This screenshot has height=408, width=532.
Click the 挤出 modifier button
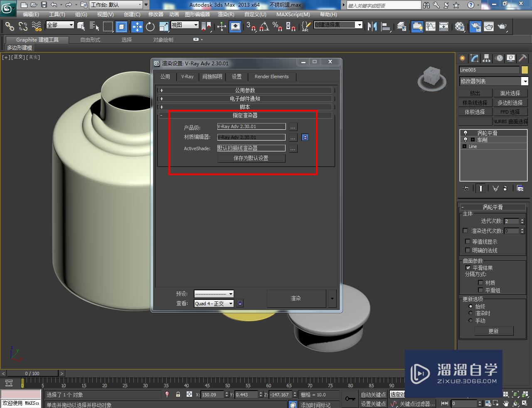[475, 93]
